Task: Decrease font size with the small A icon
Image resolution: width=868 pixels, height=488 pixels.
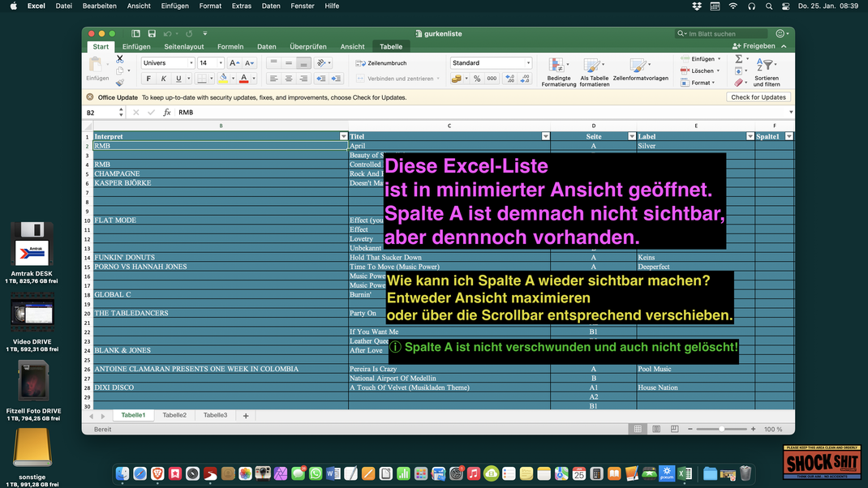Action: coord(249,63)
